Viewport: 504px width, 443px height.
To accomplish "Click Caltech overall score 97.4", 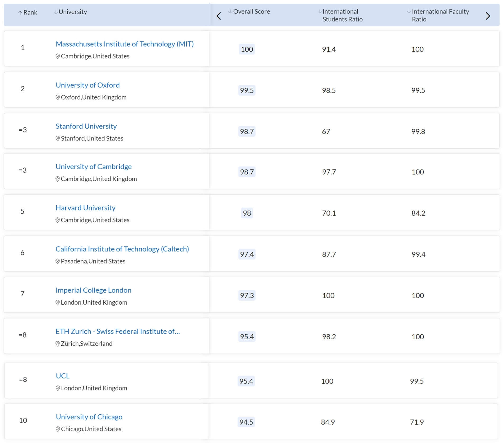I will 247,254.
